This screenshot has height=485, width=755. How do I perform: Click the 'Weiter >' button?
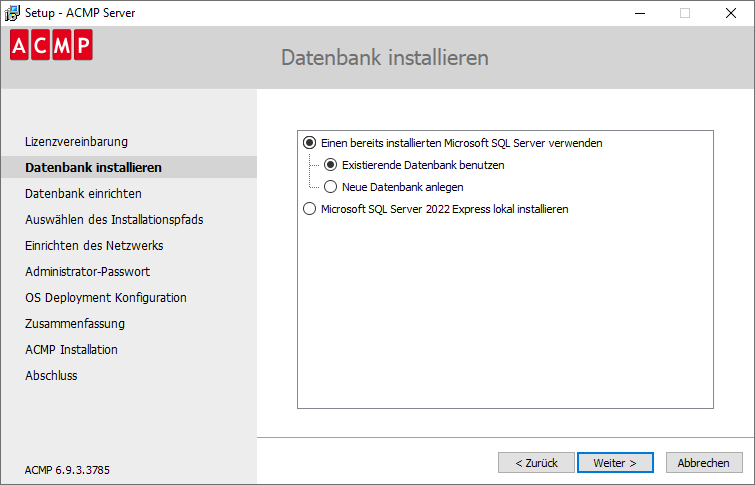point(615,463)
